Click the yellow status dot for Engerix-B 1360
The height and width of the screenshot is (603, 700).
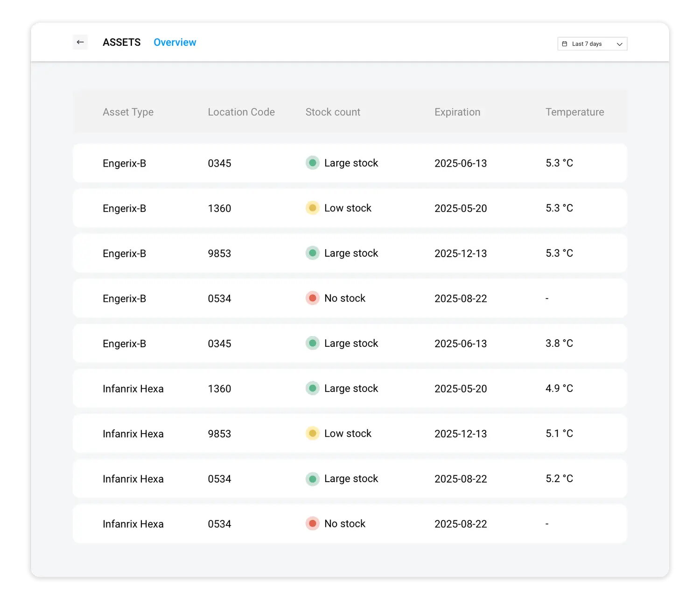click(313, 208)
